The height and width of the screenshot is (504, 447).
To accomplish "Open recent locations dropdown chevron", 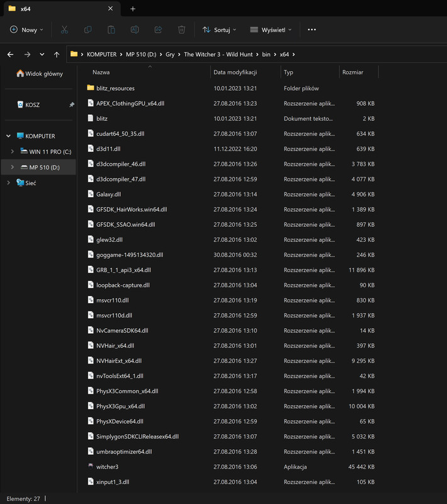I will [x=42, y=54].
